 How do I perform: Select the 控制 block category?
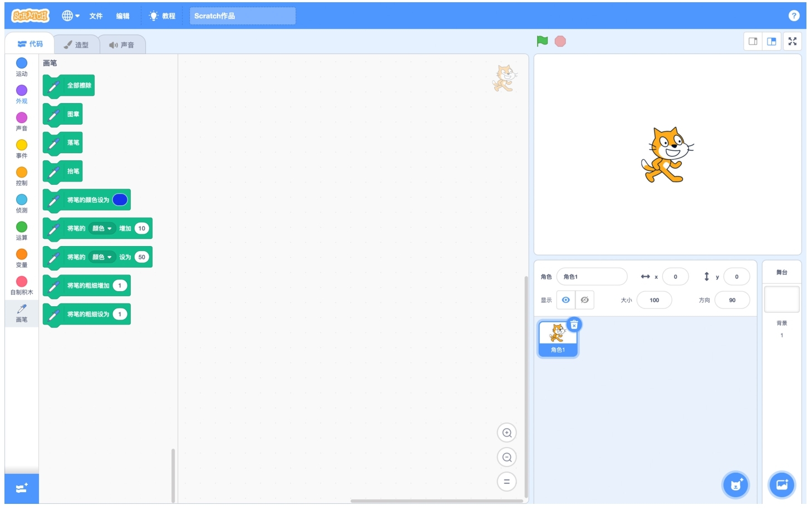(22, 176)
